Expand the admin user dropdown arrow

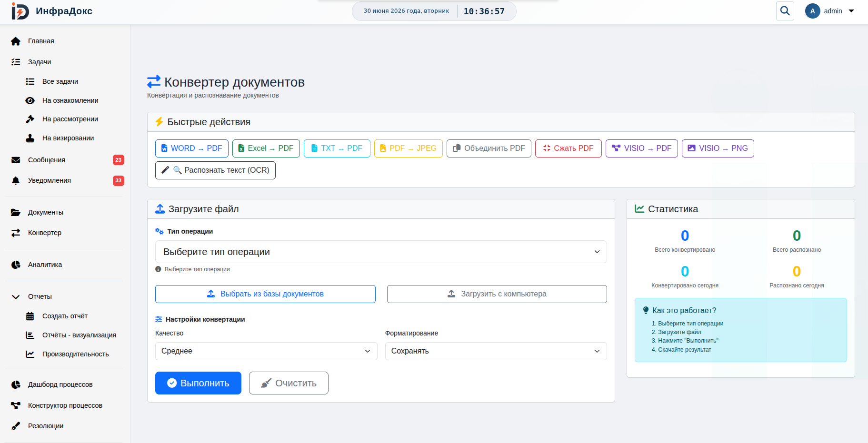click(x=851, y=11)
